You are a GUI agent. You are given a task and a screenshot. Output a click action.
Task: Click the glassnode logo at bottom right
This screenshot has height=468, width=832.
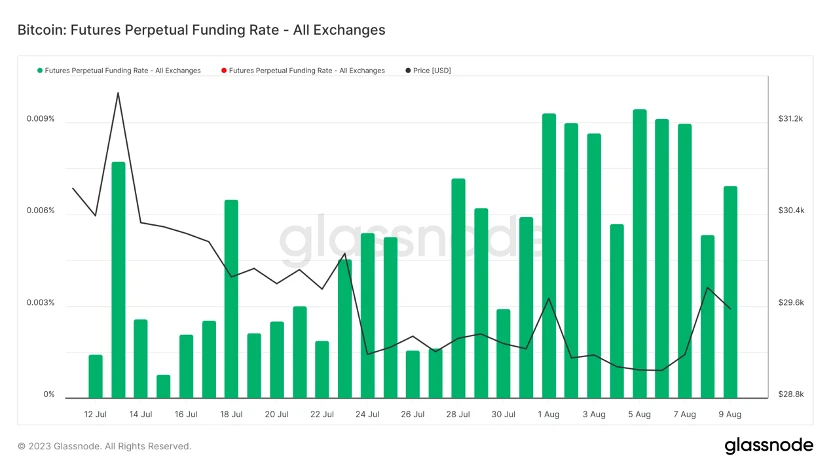coord(767,445)
